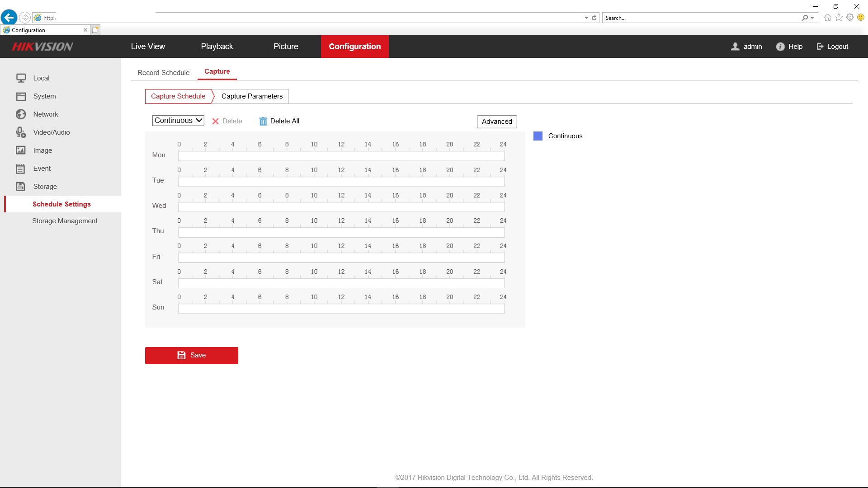The image size is (868, 488).
Task: Click the Event calendar icon
Action: [21, 169]
